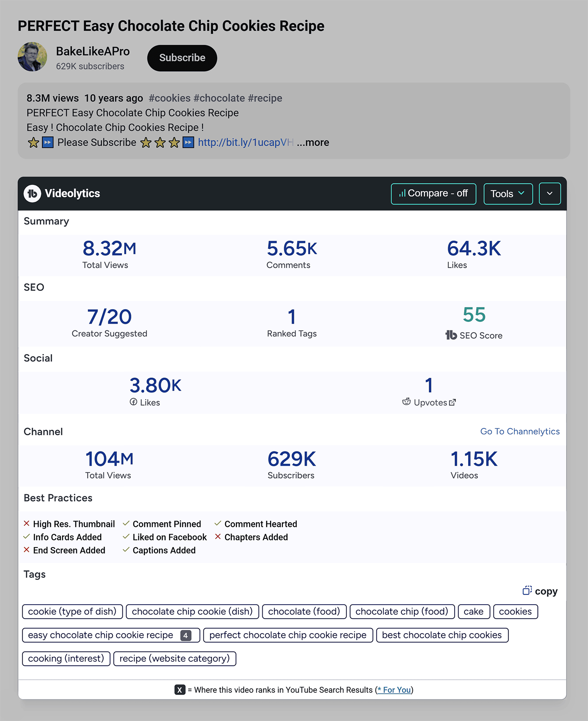
Task: Select the 'cake' tag
Action: click(x=474, y=612)
